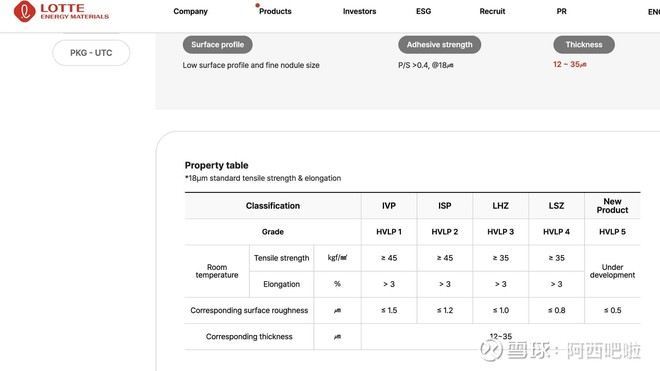Open the Investors menu
The height and width of the screenshot is (371, 660).
click(359, 11)
